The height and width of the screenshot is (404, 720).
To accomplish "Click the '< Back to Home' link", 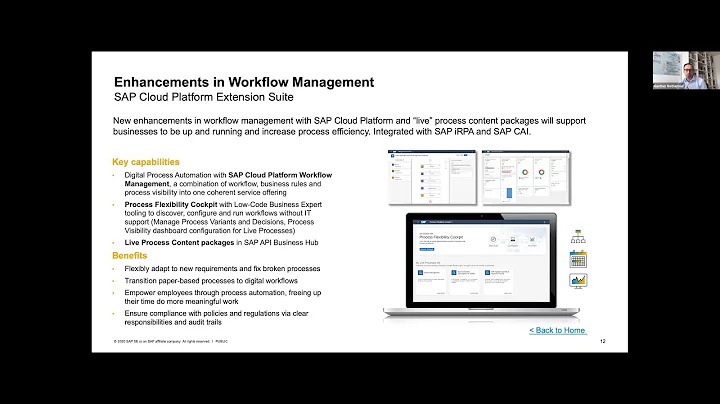I will pyautogui.click(x=557, y=330).
